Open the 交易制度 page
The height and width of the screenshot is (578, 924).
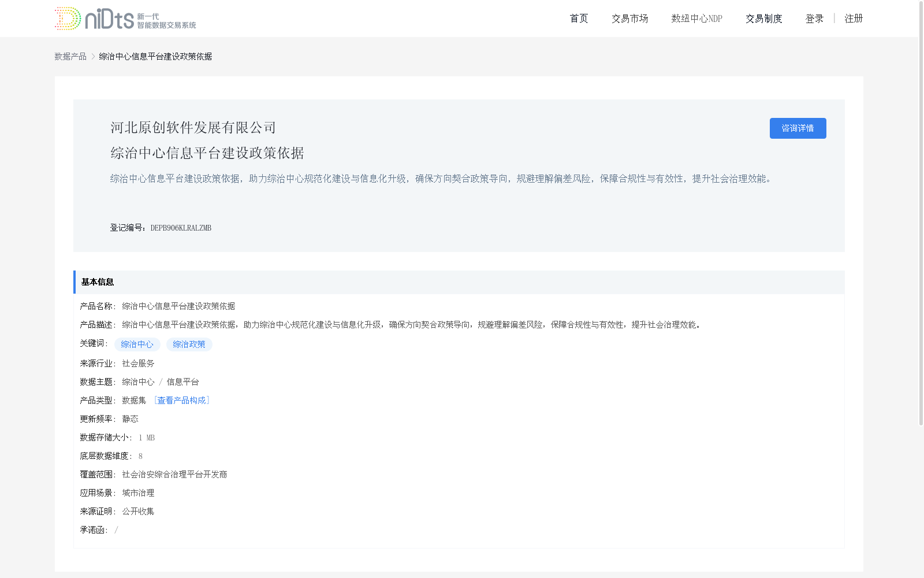763,18
